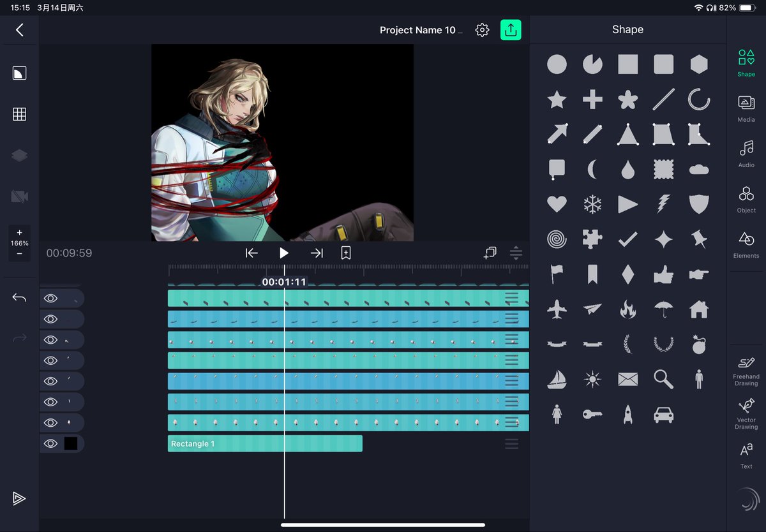
Task: Insert the star shape
Action: point(557,100)
